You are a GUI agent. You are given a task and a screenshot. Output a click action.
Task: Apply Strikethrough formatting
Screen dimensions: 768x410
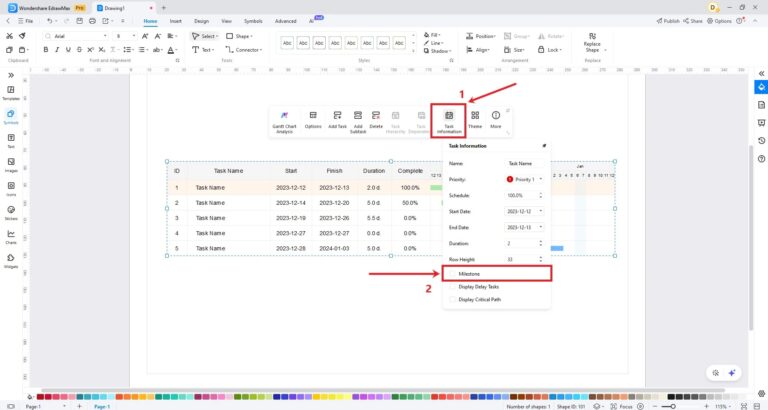pos(79,49)
